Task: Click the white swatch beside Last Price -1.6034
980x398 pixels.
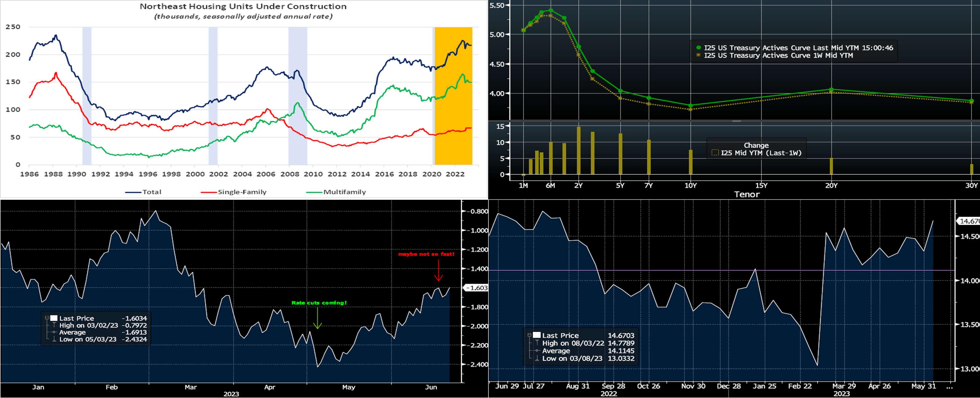Action: (54, 318)
